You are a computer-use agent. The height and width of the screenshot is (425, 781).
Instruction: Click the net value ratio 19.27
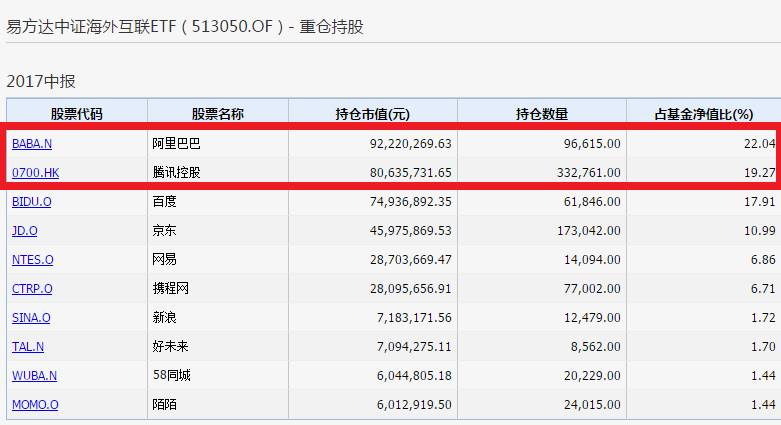760,173
